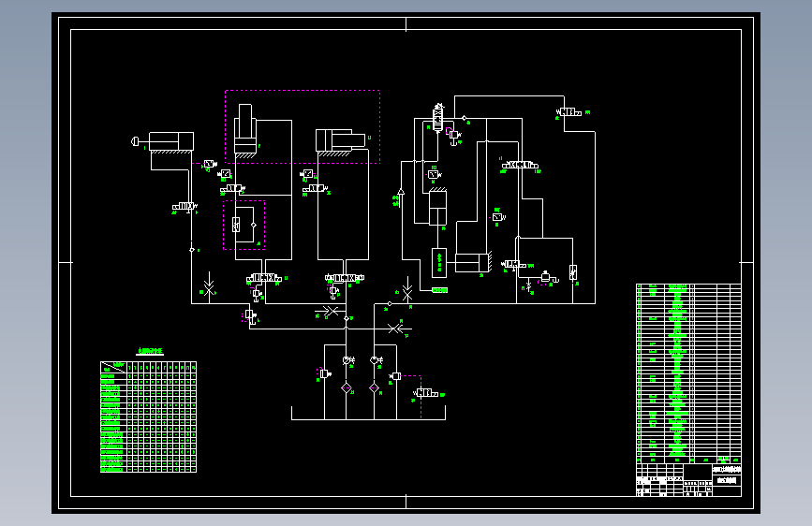The height and width of the screenshot is (526, 812).
Task: Click the variable displacement pump symbol above tank
Action: (348, 359)
